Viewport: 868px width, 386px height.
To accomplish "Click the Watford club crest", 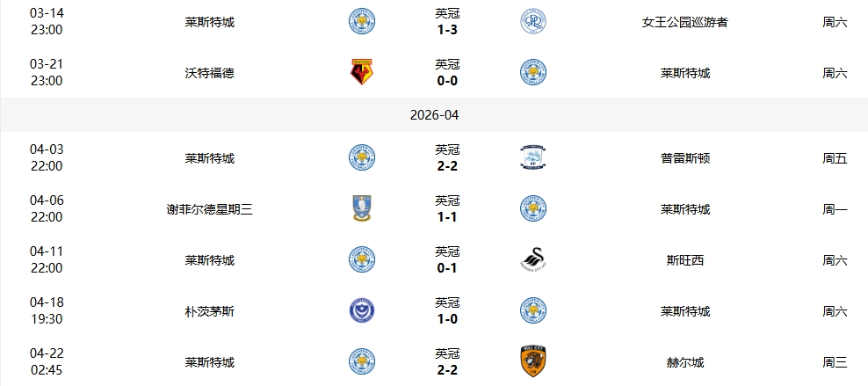I will (361, 72).
